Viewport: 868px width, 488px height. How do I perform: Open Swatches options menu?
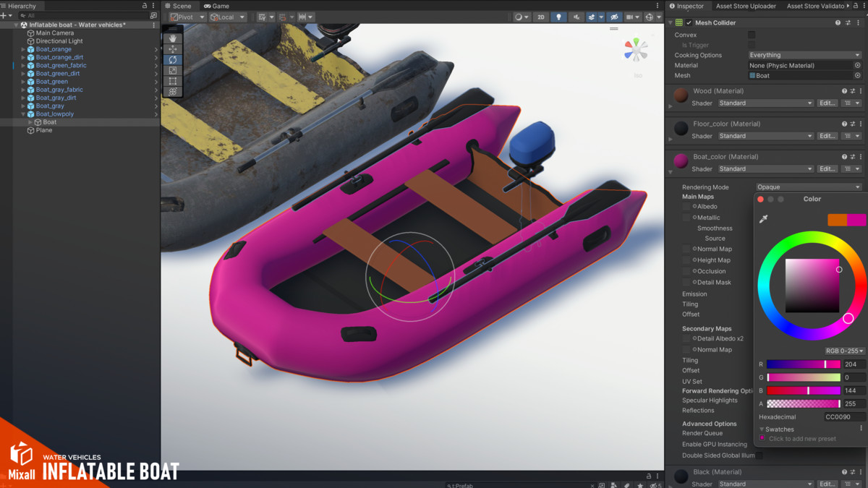861,429
